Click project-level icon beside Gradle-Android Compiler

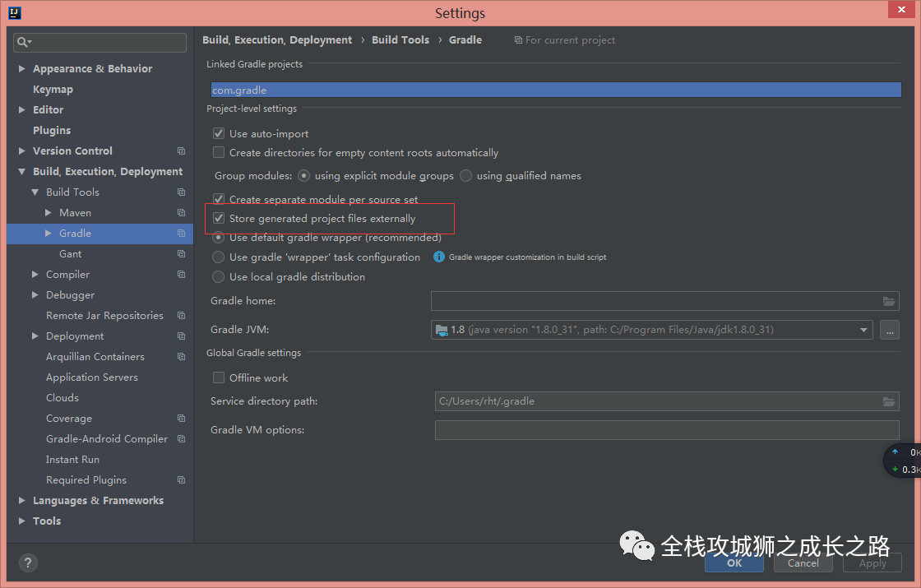(x=182, y=439)
